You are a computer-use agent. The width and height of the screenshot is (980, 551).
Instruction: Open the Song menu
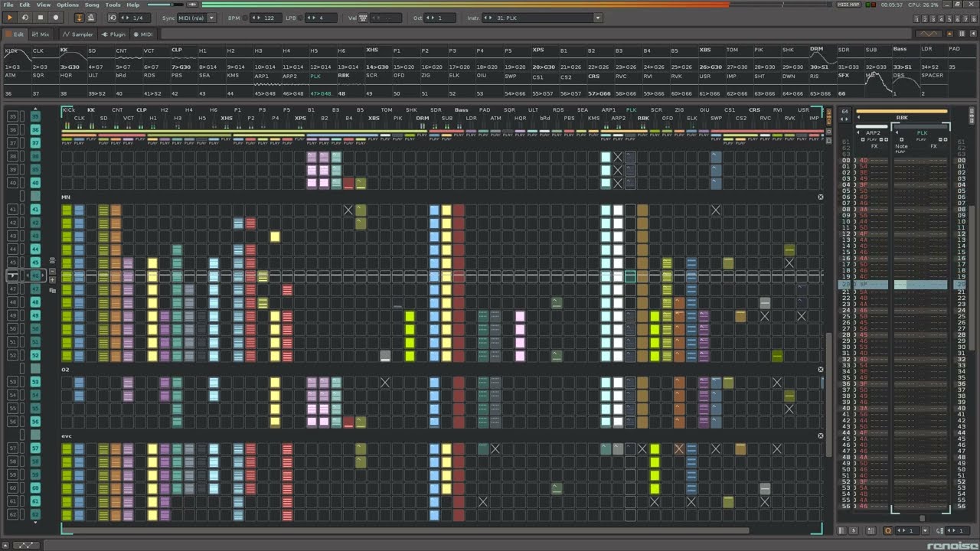point(92,5)
